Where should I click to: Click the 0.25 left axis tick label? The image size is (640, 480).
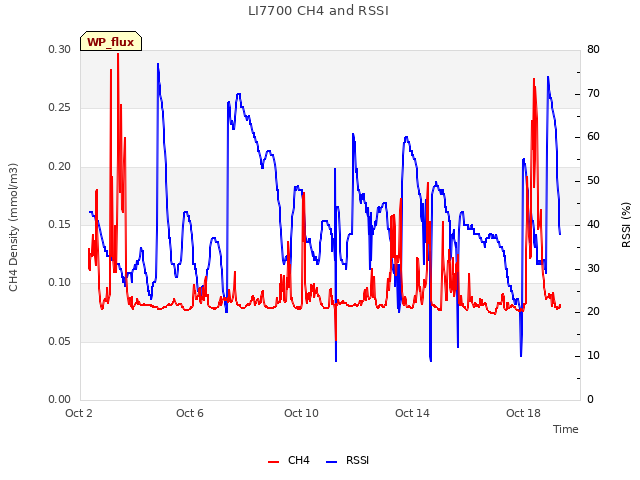click(x=60, y=108)
